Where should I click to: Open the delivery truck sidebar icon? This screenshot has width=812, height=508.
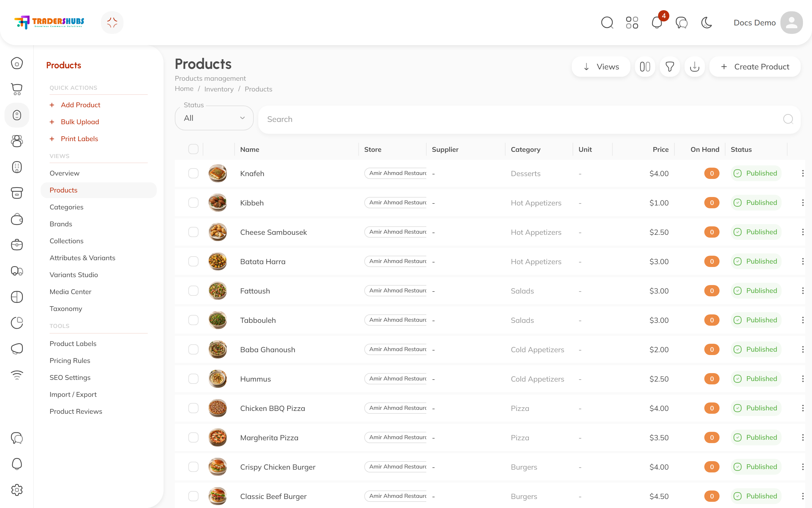17,271
